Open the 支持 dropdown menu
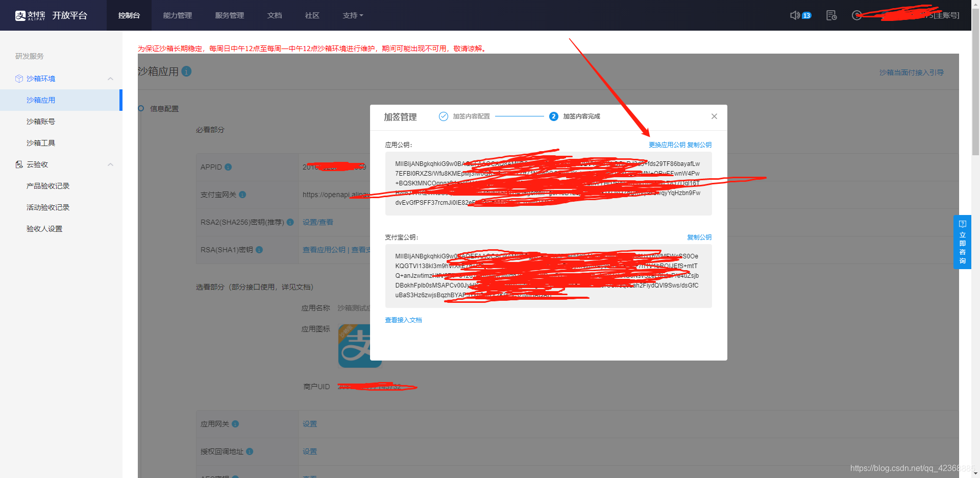This screenshot has height=478, width=980. [x=353, y=15]
